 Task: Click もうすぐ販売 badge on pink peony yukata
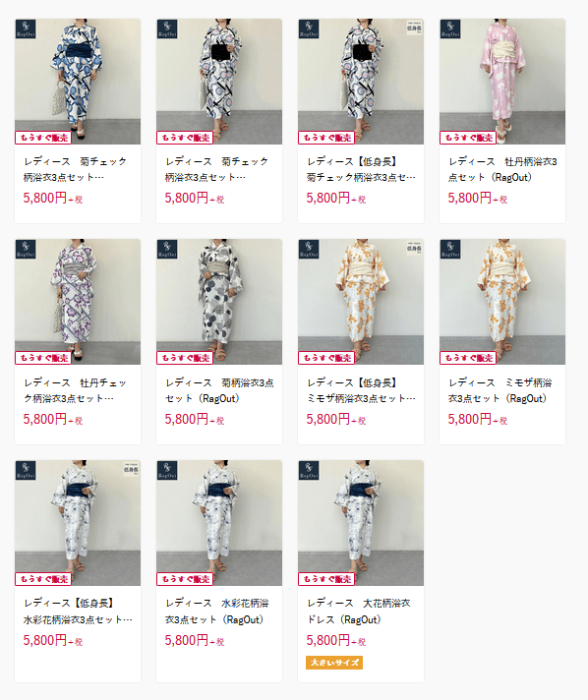468,138
